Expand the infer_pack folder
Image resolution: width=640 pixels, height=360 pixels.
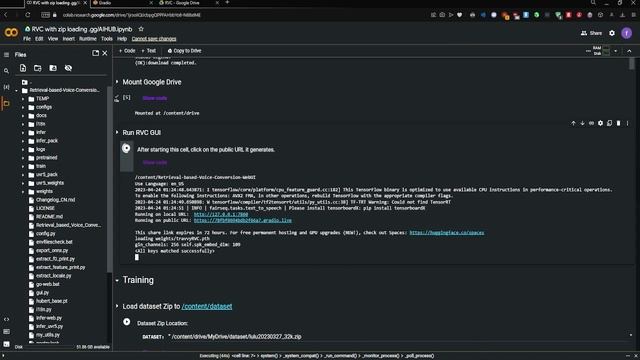click(23, 141)
